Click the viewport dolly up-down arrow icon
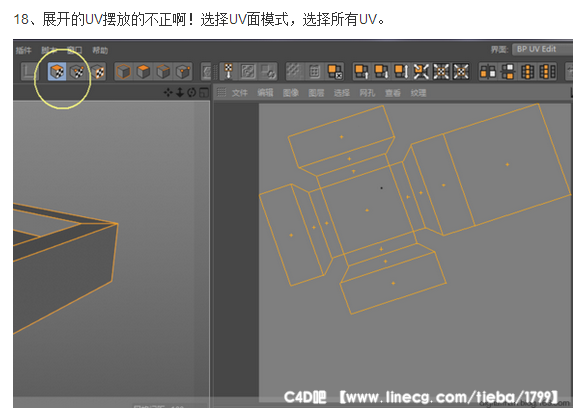This screenshot has height=414, width=584. tap(180, 92)
